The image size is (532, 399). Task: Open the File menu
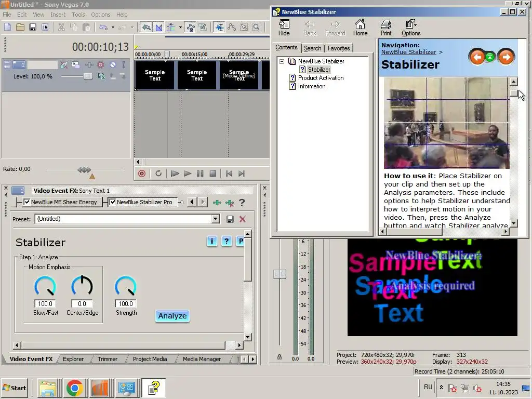coord(7,15)
